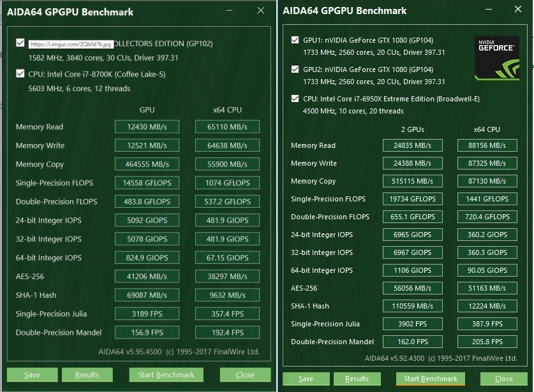The height and width of the screenshot is (392, 534).
Task: Click the 3189 FPS Julia result
Action: [147, 314]
